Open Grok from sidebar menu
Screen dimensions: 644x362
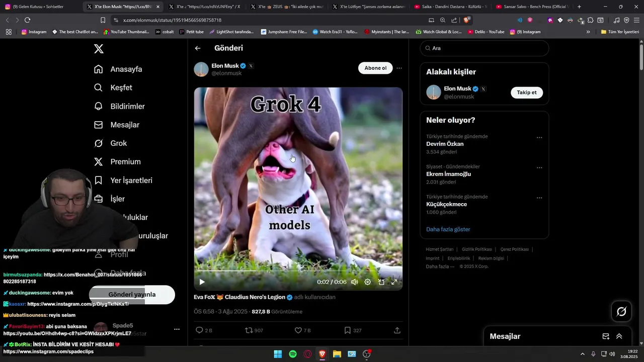[x=111, y=143]
